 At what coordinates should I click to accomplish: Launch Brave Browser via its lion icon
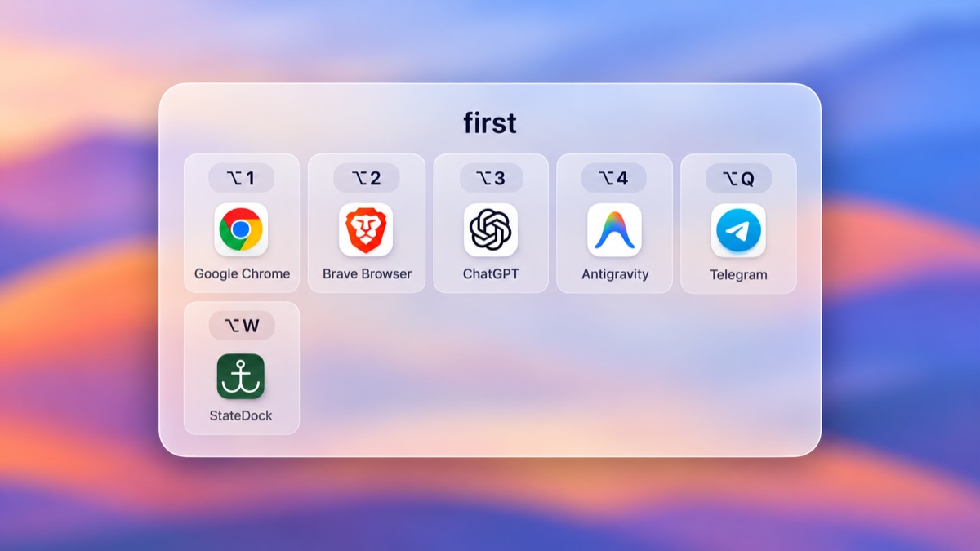coord(366,229)
